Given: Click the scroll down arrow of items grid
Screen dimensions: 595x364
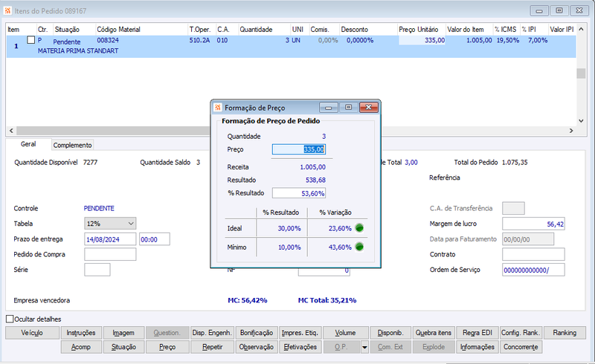Looking at the screenshot, I should (x=581, y=120).
